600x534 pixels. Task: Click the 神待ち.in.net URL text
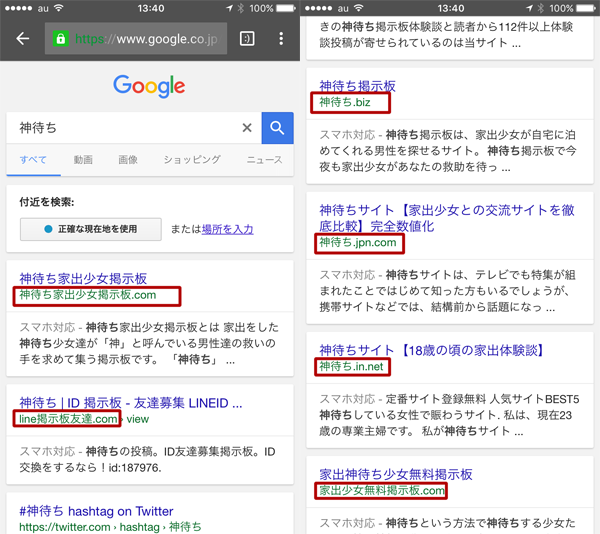coord(351,366)
